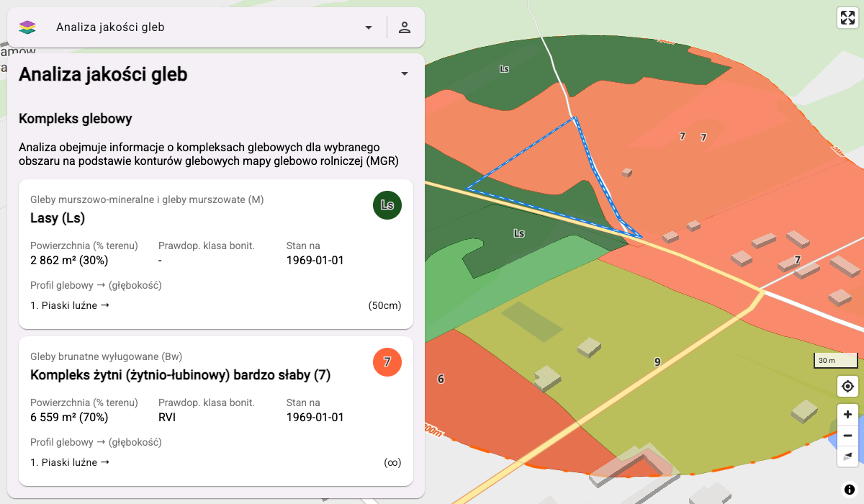Viewport: 864px width, 504px height.
Task: Click the colorful layers logo icon
Action: (x=27, y=27)
